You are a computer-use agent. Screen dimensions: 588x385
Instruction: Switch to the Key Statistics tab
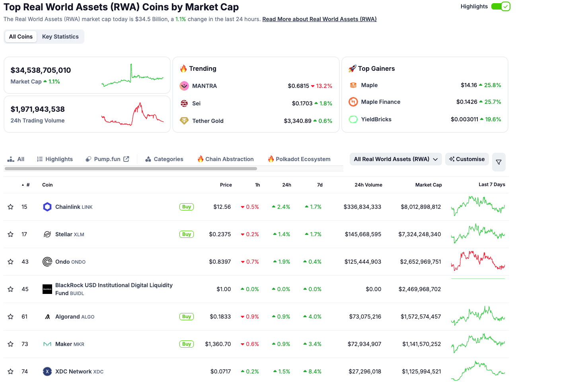click(x=60, y=37)
